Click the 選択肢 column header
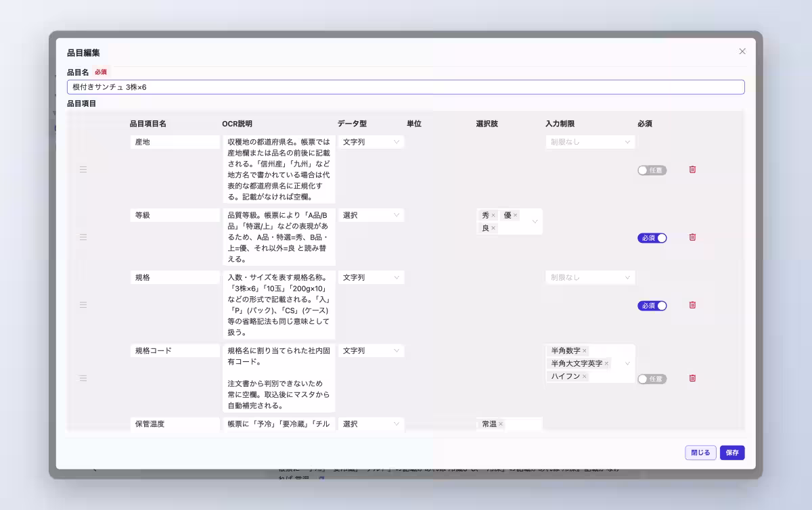Viewport: 812px width, 510px height. coord(487,124)
